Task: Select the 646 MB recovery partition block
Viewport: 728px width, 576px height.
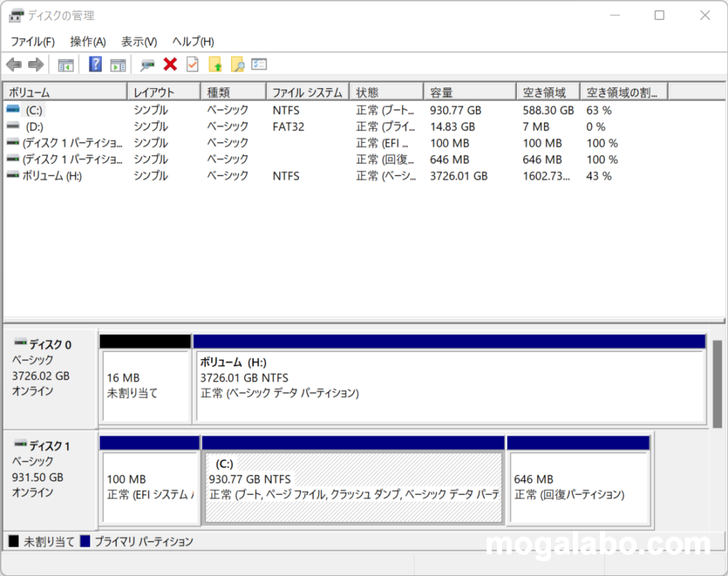Action: tap(578, 486)
